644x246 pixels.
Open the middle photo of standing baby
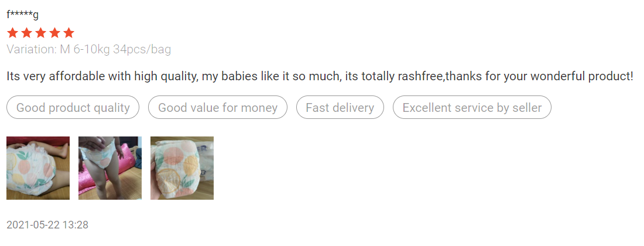(x=110, y=168)
